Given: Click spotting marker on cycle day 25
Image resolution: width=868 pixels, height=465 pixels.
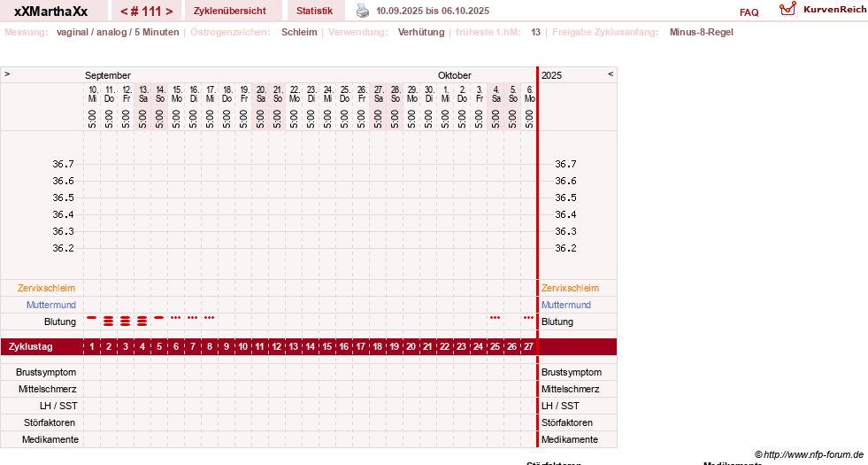Looking at the screenshot, I should tap(495, 318).
